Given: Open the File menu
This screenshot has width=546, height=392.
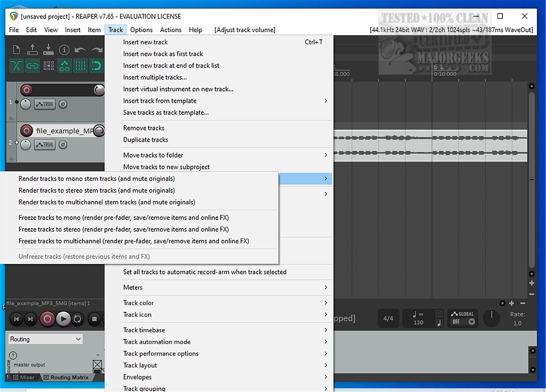Looking at the screenshot, I should coord(14,30).
